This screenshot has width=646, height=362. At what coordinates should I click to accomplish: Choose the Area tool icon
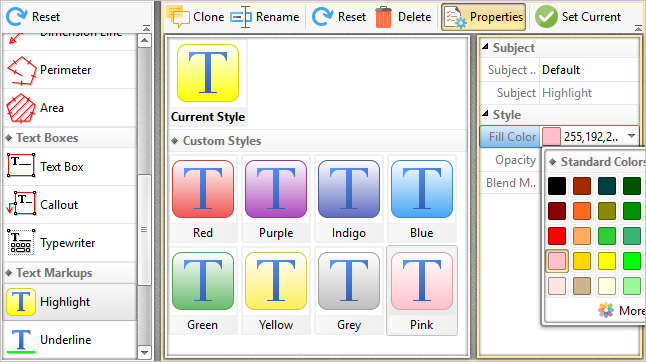click(21, 108)
